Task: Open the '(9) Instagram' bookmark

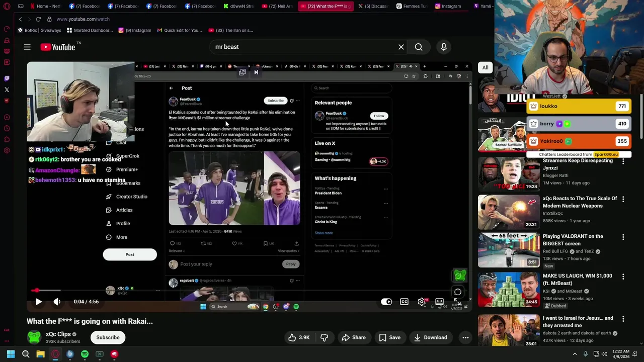Action: click(x=134, y=30)
